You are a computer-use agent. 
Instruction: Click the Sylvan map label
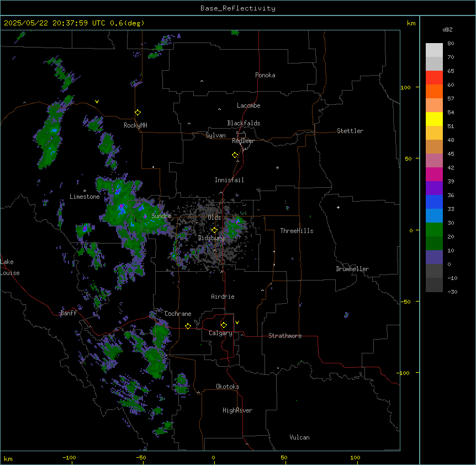(x=215, y=135)
